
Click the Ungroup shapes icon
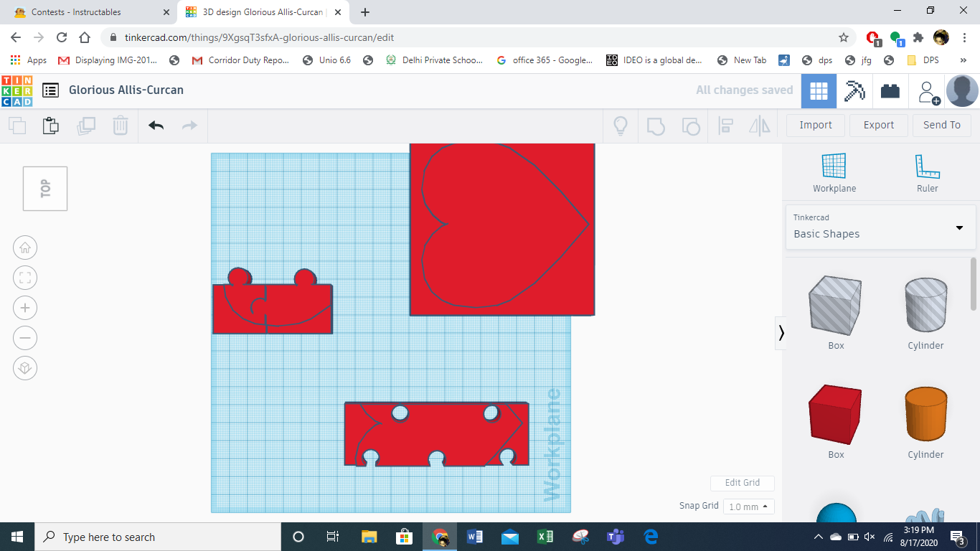[x=690, y=126]
